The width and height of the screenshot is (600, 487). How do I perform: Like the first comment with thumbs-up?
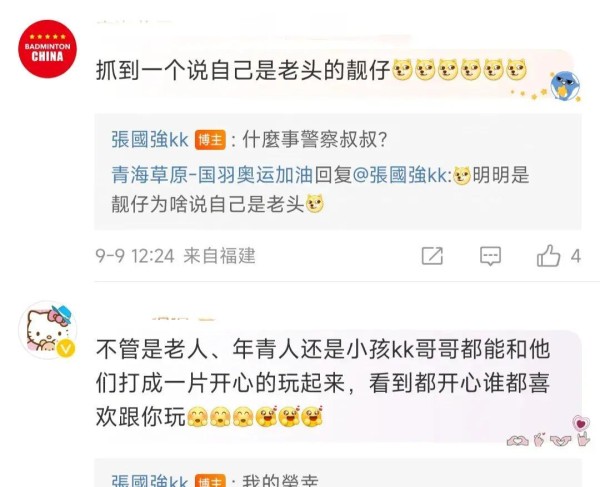coord(548,255)
